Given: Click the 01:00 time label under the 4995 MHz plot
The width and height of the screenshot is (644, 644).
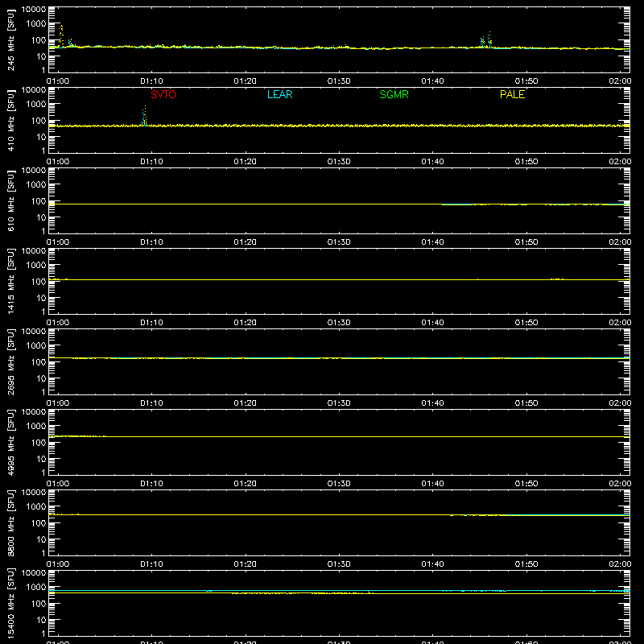Looking at the screenshot, I should tap(58, 484).
